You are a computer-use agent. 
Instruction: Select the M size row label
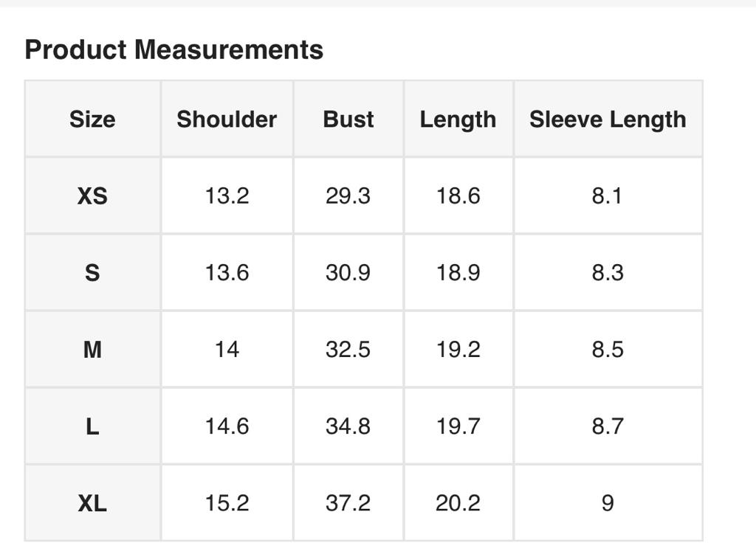(x=92, y=350)
